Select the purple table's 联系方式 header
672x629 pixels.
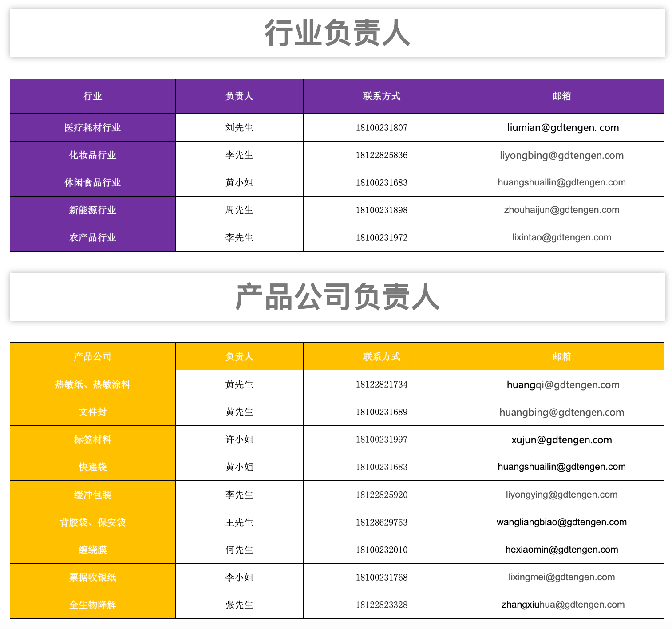382,96
